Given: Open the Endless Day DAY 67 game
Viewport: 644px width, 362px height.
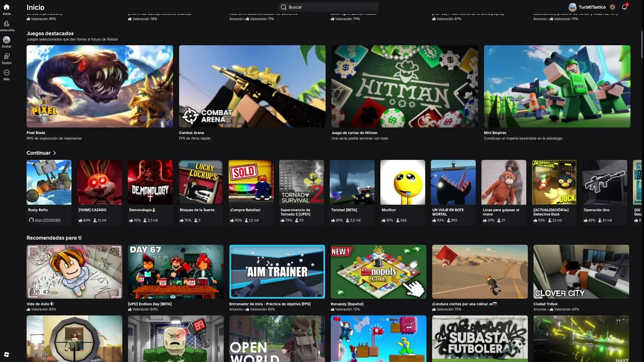Looking at the screenshot, I should tap(176, 271).
